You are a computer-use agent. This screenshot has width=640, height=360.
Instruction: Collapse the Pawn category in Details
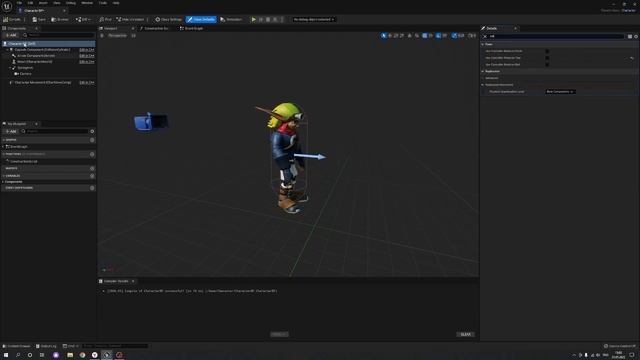483,44
